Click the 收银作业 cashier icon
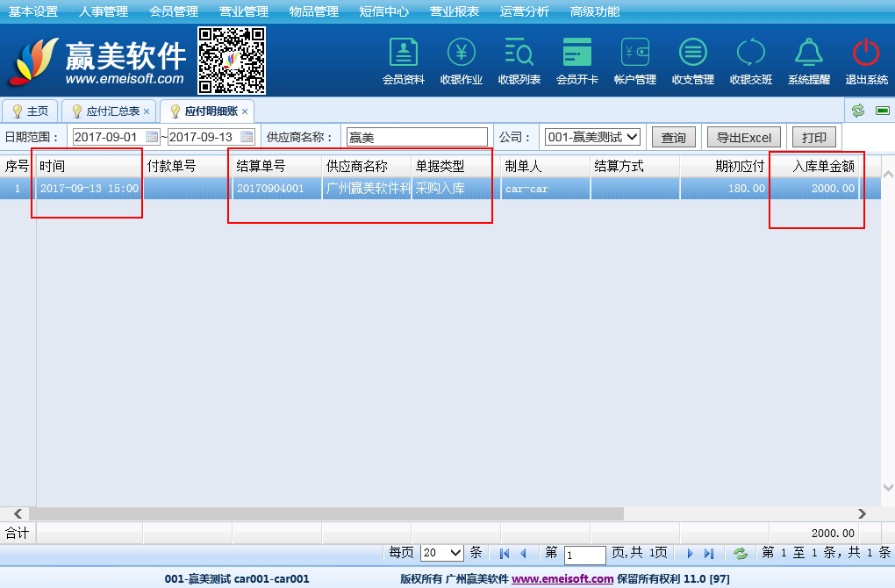895x588 pixels. pos(462,54)
